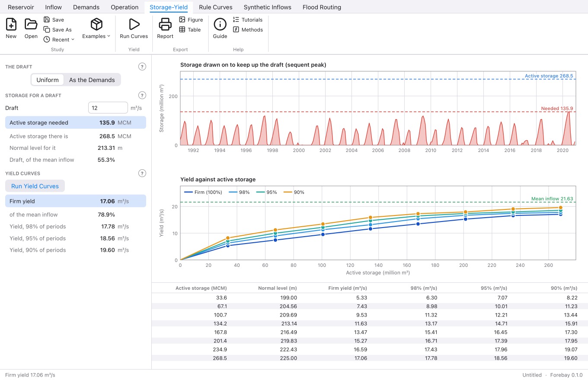588x380 pixels.
Task: Show help for Storage for a Draft
Action: [x=142, y=95]
